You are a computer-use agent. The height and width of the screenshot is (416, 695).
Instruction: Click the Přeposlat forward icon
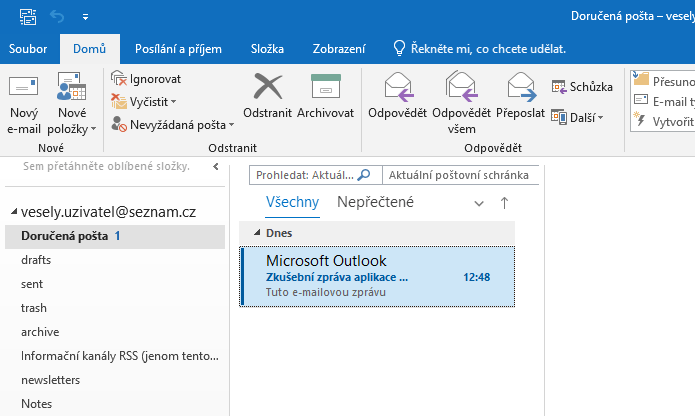521,87
